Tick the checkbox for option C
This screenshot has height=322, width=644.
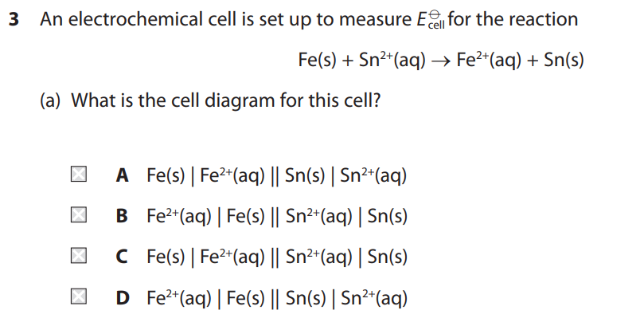74,257
